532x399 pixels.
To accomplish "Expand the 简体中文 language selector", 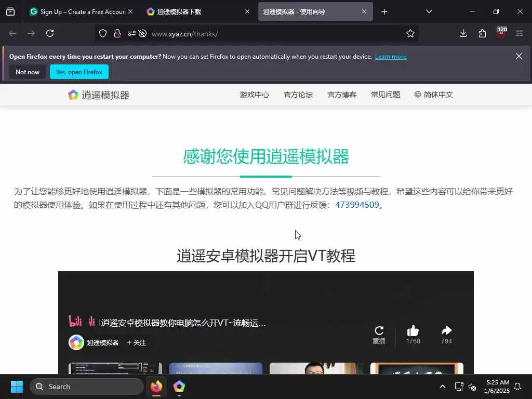I will [x=434, y=95].
